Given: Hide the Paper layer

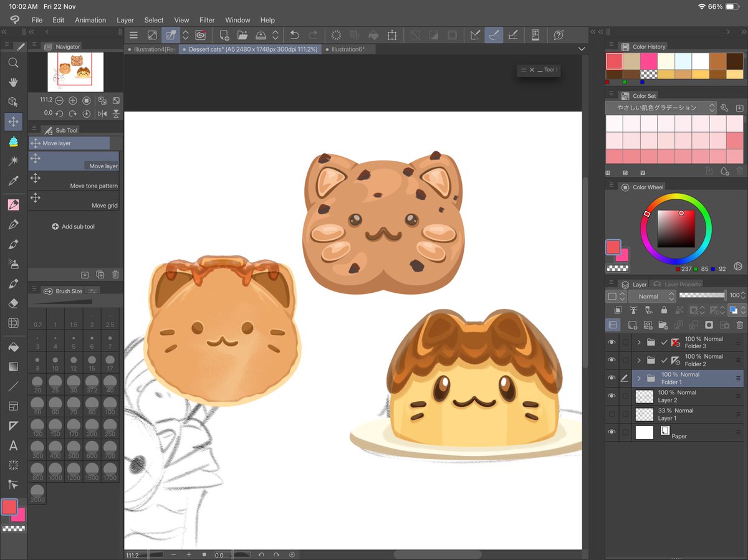Looking at the screenshot, I should coord(612,432).
